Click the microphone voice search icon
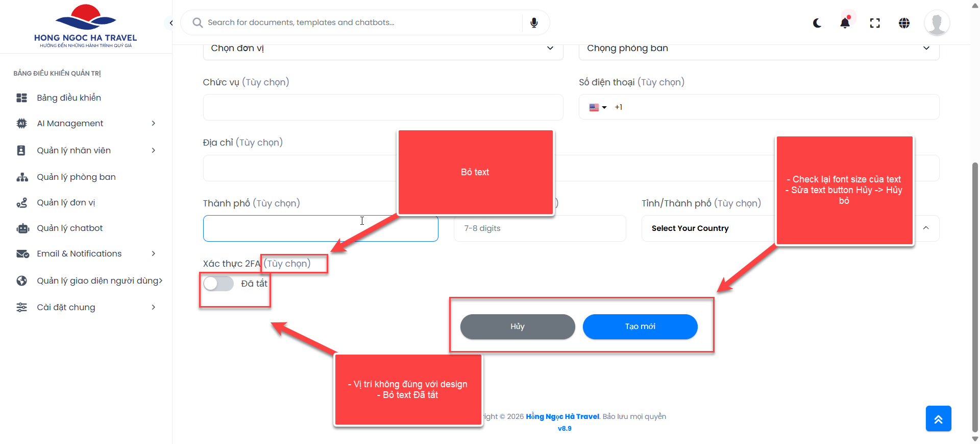Viewport: 980px width, 444px height. [534, 22]
